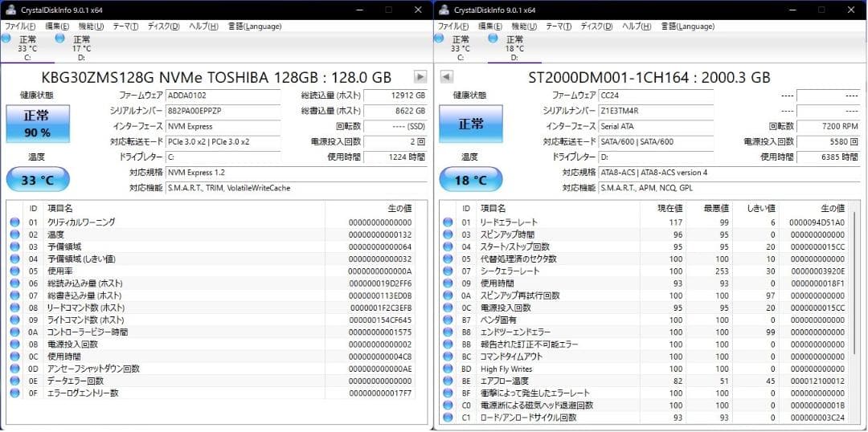Click status orb for 予備領域 (しきい値) row

coord(14,259)
